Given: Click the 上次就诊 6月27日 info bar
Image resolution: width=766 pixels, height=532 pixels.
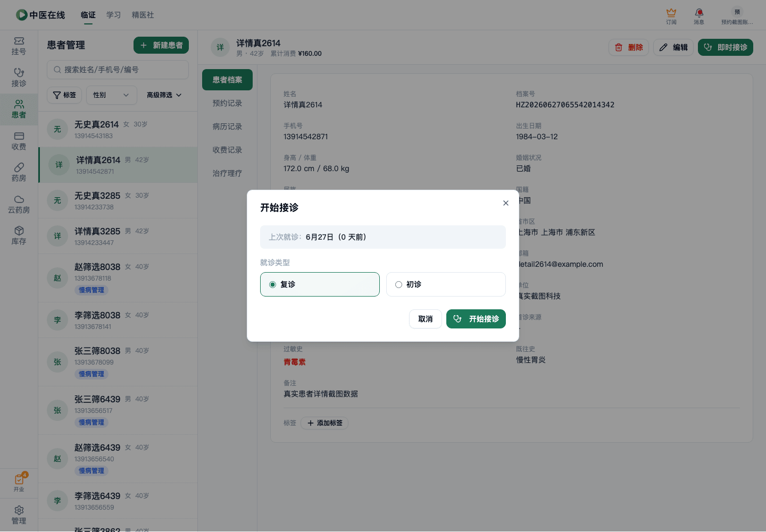Looking at the screenshot, I should point(383,237).
